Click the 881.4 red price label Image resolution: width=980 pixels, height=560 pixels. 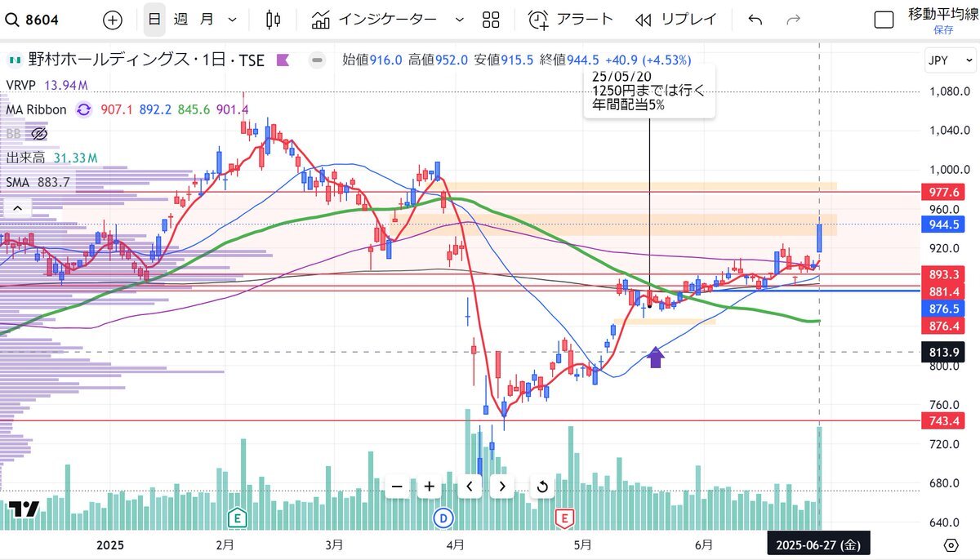click(x=944, y=291)
